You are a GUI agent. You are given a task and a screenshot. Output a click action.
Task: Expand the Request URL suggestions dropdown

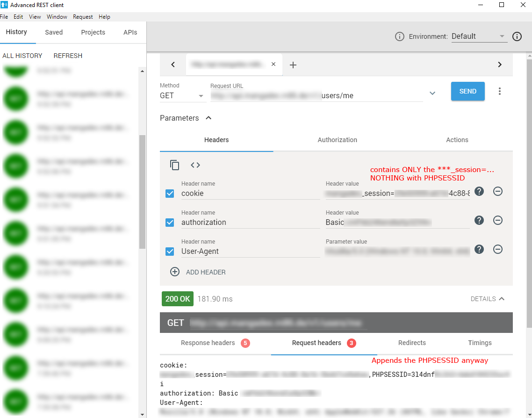[x=432, y=93]
